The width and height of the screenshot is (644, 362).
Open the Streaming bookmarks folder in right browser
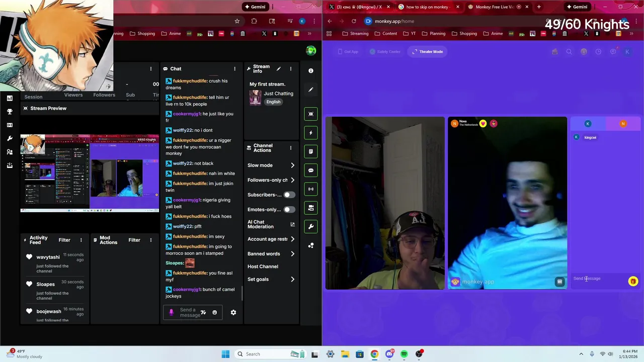[x=355, y=34]
